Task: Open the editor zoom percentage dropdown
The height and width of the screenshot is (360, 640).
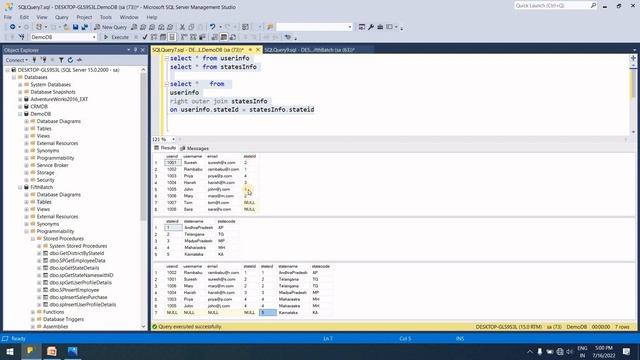Action: pyautogui.click(x=173, y=139)
